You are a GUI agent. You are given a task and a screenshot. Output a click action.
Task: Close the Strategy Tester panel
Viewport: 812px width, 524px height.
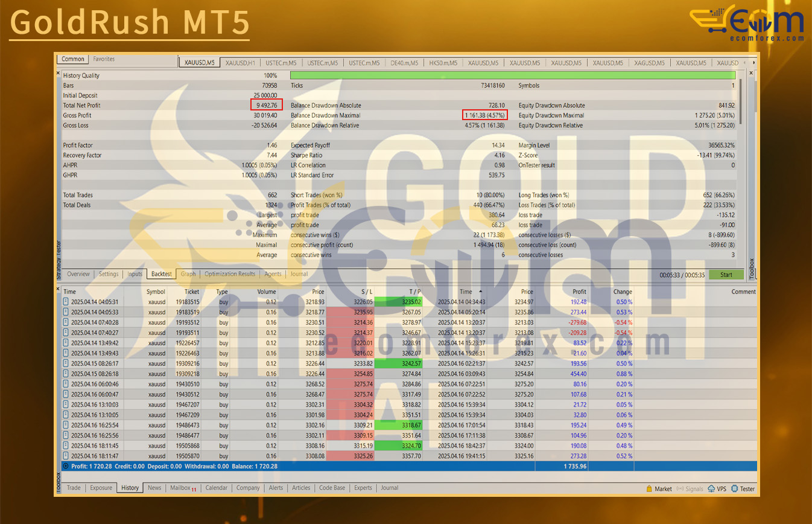tap(59, 73)
